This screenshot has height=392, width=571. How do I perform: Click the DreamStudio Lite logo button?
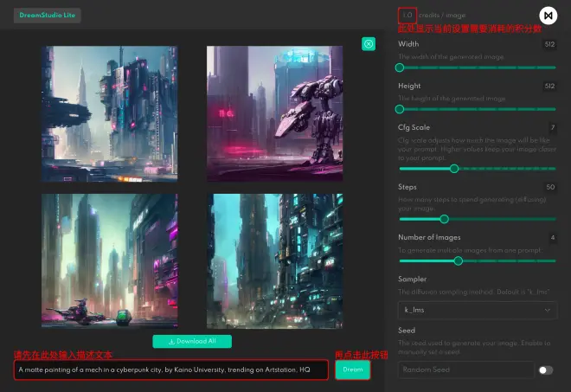(48, 16)
